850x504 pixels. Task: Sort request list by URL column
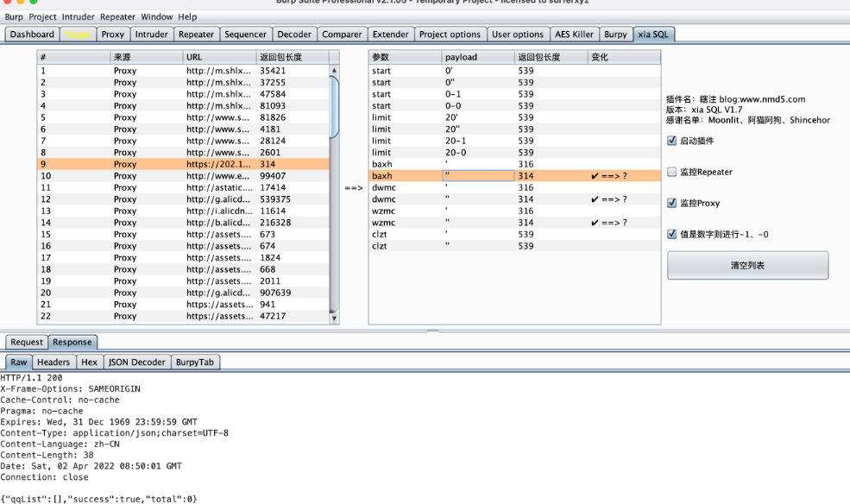[x=219, y=57]
